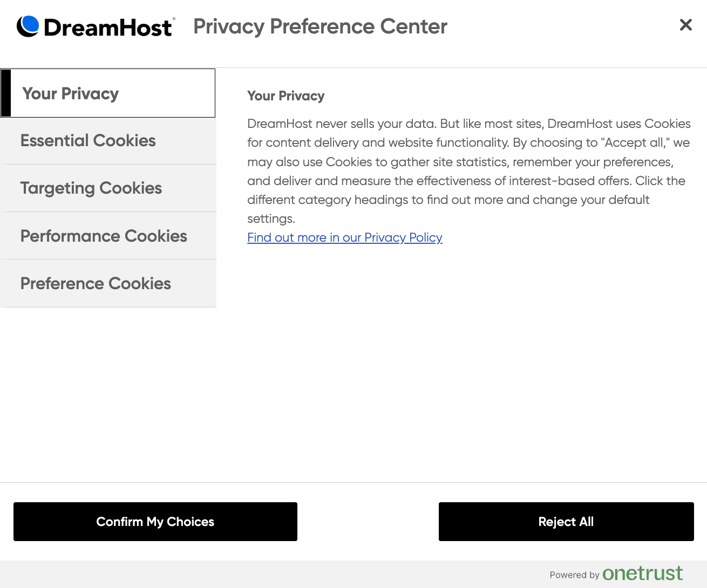Click the Essential Cookies category heading

(x=87, y=141)
